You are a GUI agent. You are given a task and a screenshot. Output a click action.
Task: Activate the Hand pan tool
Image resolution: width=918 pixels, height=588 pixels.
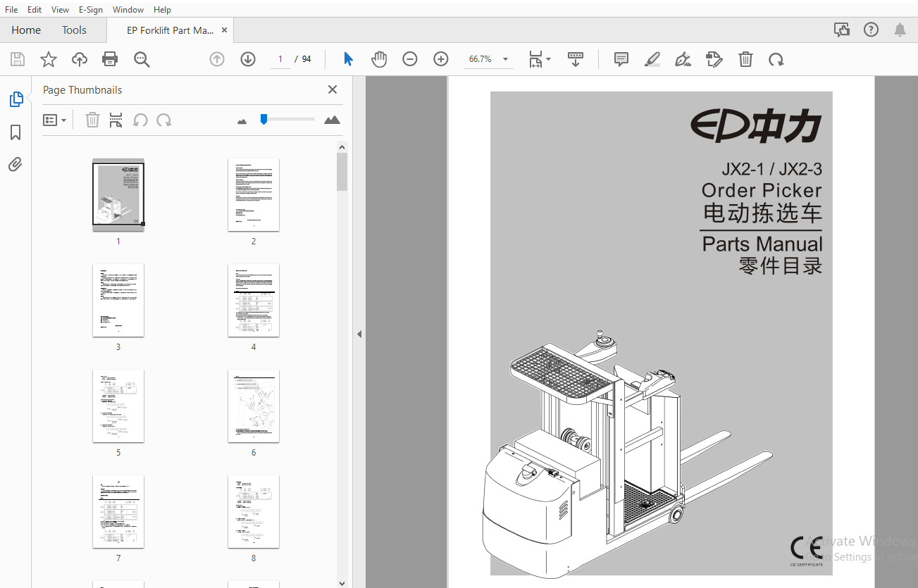point(379,59)
